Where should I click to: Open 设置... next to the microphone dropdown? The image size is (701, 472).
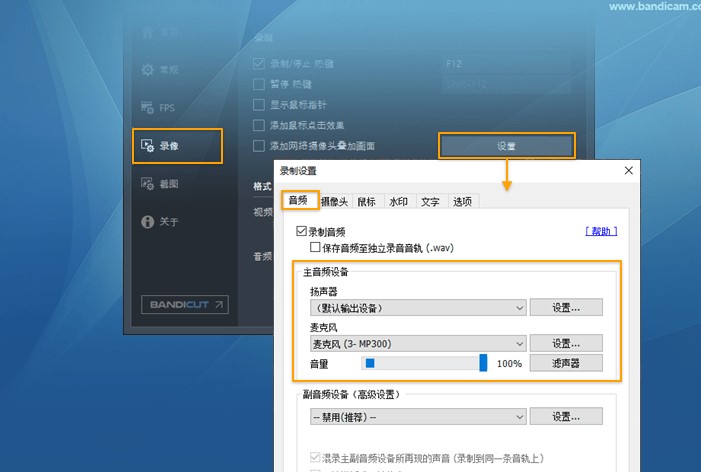click(566, 343)
